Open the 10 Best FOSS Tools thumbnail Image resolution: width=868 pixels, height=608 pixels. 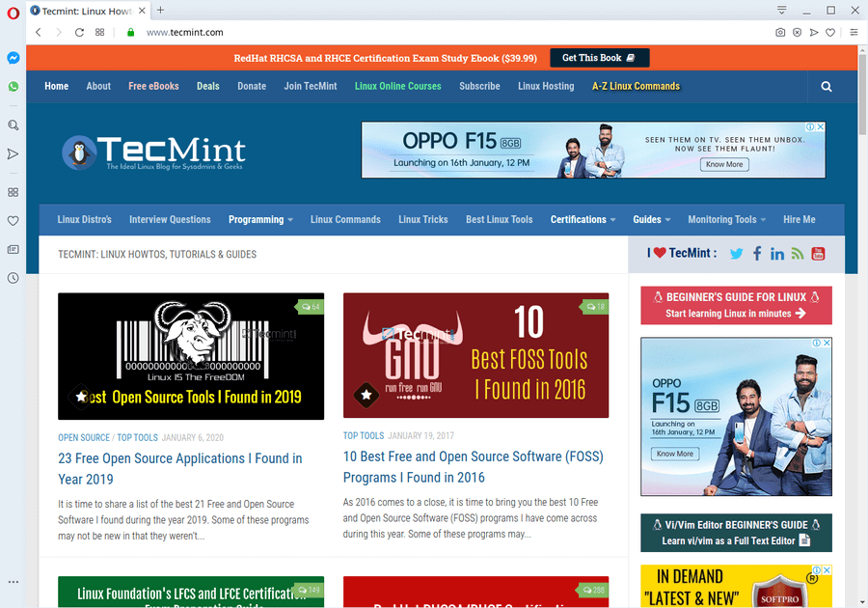coord(475,355)
